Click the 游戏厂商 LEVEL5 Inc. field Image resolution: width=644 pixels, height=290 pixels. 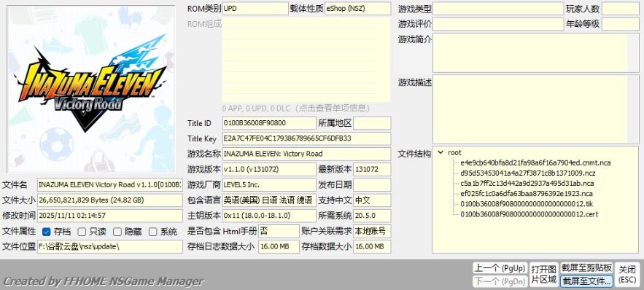269,184
